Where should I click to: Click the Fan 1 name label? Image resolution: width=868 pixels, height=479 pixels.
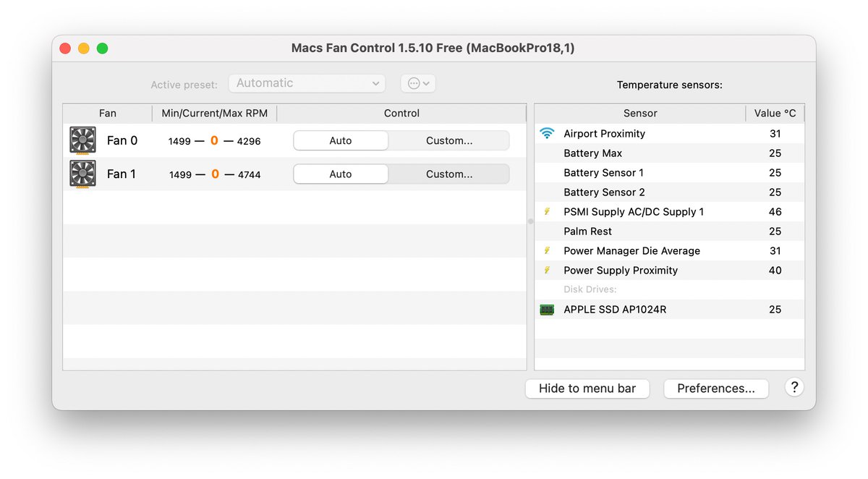pos(122,174)
